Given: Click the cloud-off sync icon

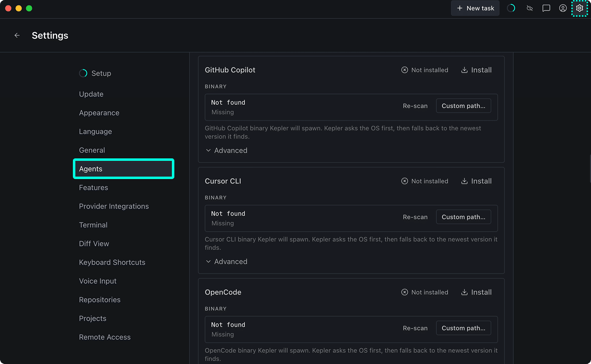Looking at the screenshot, I should (x=529, y=8).
